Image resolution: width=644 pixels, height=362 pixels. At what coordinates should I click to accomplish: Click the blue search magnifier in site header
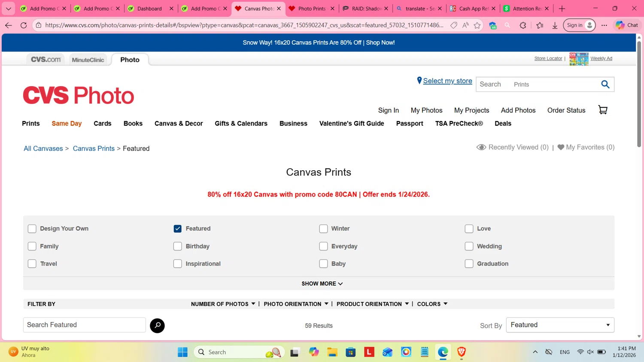click(x=605, y=84)
